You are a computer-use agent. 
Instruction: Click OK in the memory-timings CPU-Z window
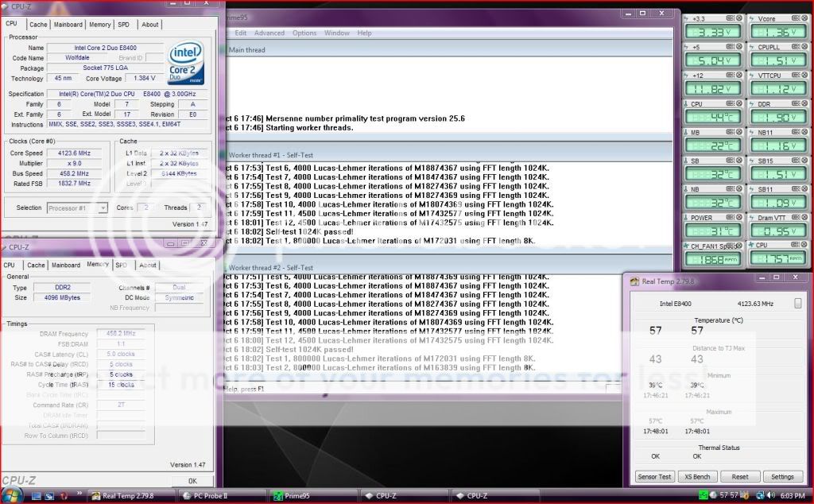click(x=192, y=481)
